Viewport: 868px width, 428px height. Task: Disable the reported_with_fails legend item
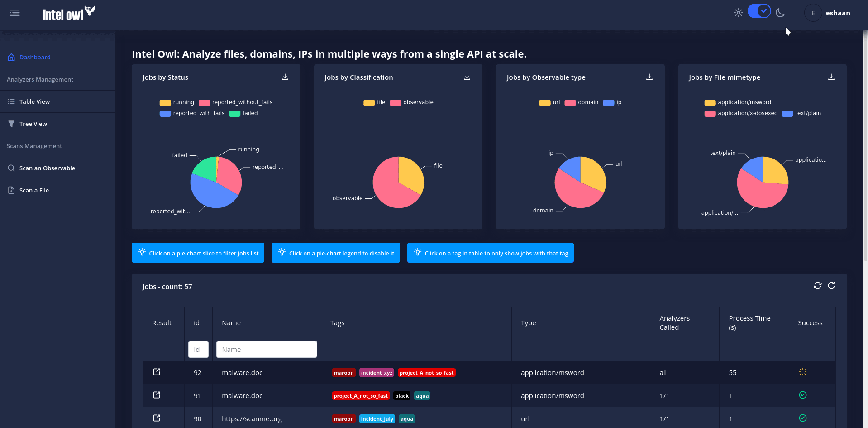pos(192,113)
